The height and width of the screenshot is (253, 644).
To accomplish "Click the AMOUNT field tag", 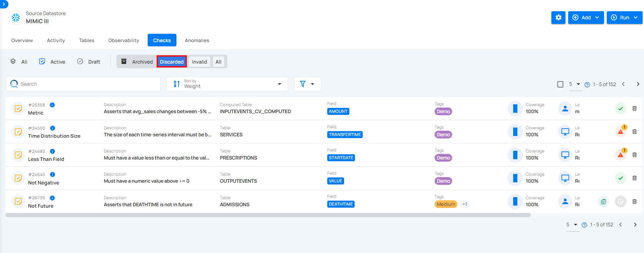I will tap(338, 111).
